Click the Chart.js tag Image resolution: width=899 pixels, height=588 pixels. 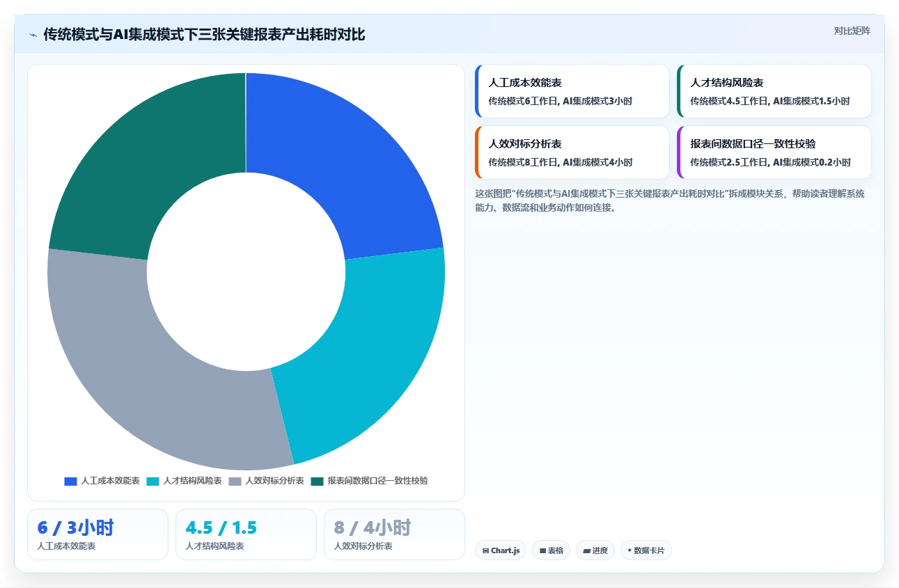501,550
